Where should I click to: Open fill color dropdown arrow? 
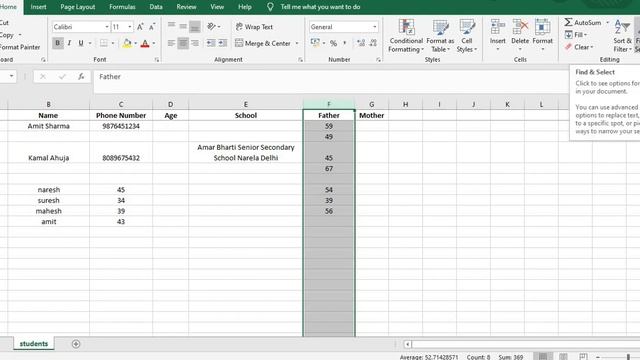136,43
